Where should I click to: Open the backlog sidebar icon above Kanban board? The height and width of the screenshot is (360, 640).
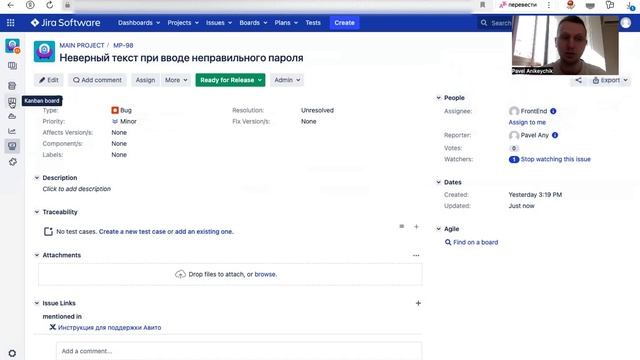(x=12, y=86)
